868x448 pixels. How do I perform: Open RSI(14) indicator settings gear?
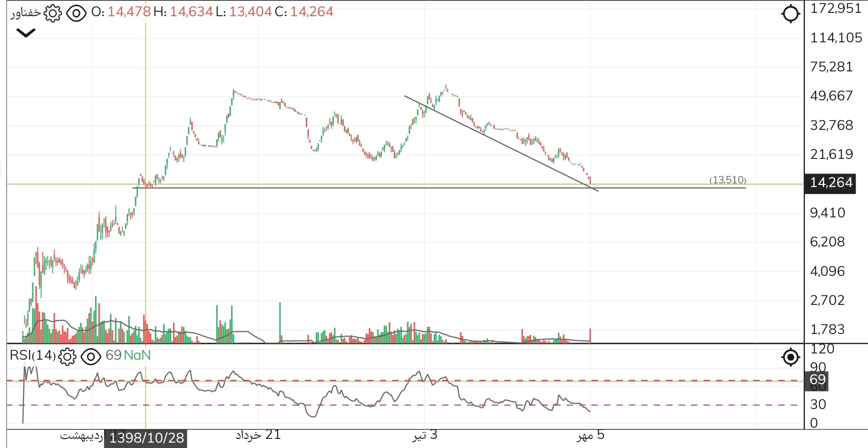(x=67, y=356)
